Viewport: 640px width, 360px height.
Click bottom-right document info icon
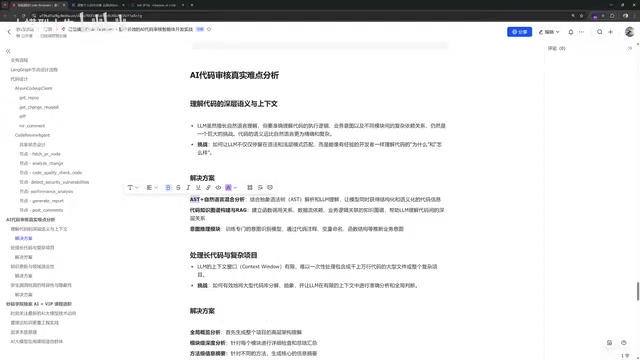click(x=609, y=343)
